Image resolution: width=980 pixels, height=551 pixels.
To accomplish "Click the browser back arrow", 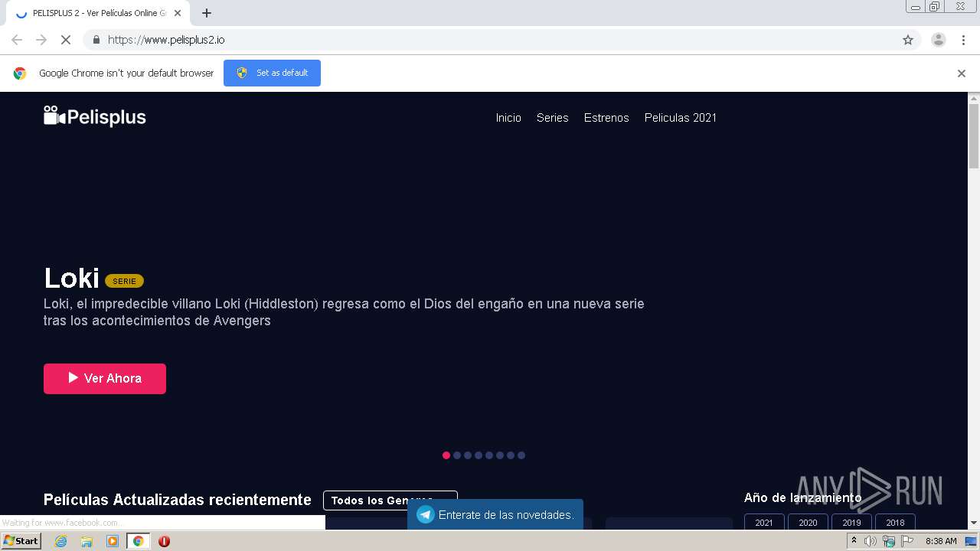I will 17,40.
